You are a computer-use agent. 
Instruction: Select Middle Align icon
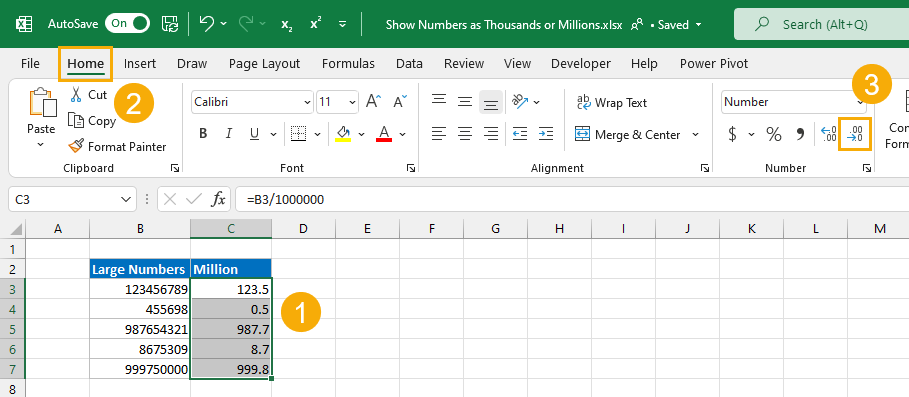click(x=465, y=101)
